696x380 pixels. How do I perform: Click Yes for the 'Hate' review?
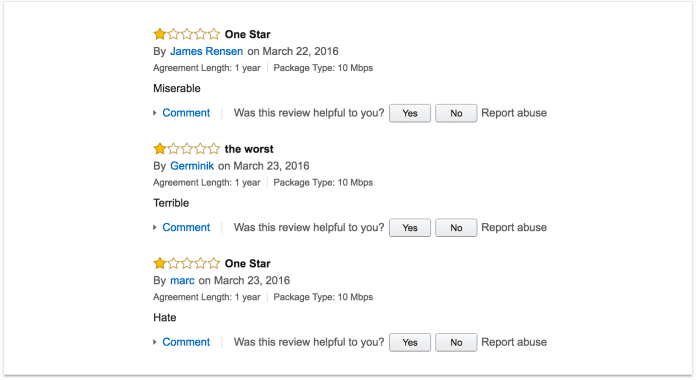410,342
